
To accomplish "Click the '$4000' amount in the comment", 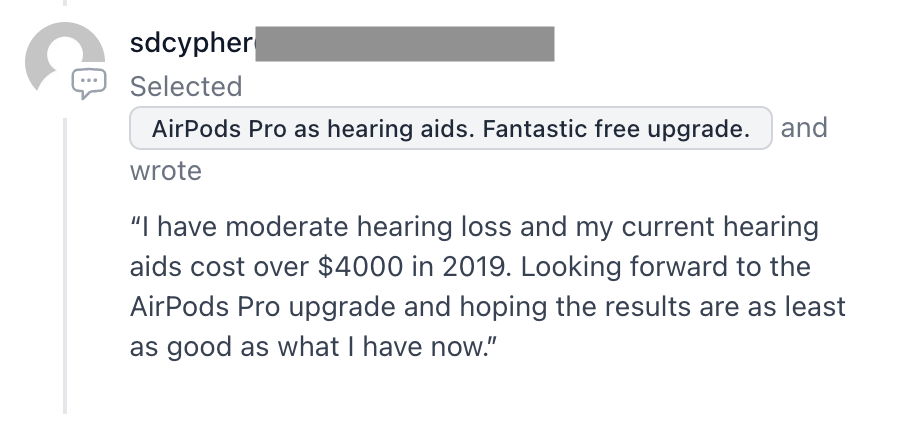I will click(360, 266).
